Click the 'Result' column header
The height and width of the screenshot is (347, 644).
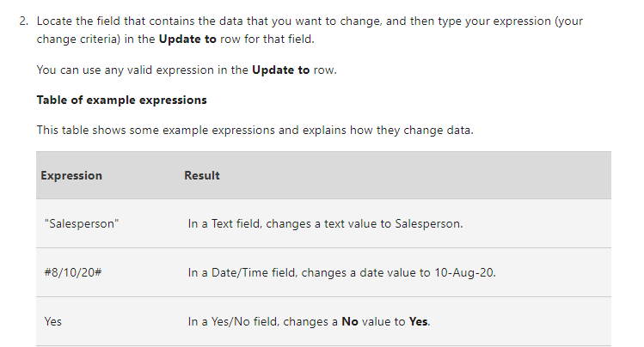pos(202,175)
